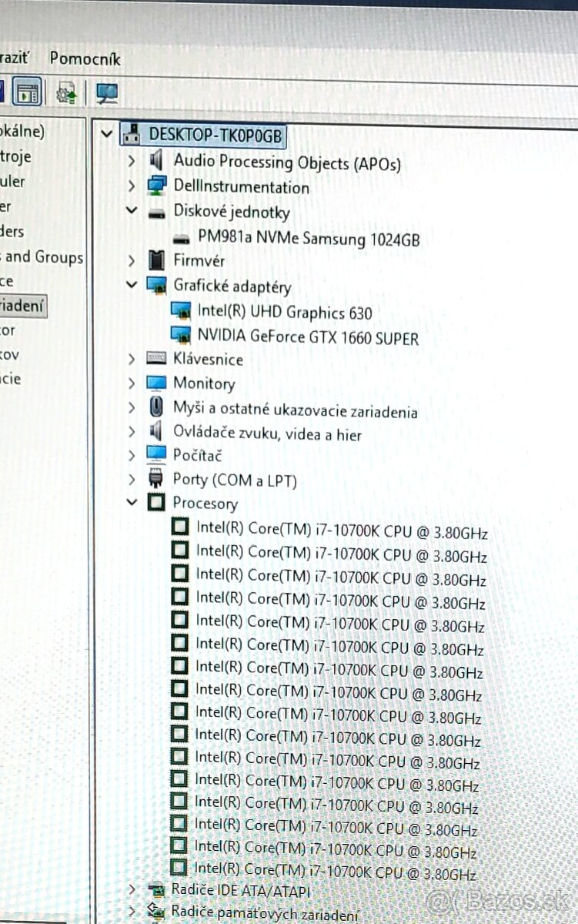Viewport: 578px width, 924px height.
Task: Expand the DellInstrumentation node
Action: (x=132, y=186)
